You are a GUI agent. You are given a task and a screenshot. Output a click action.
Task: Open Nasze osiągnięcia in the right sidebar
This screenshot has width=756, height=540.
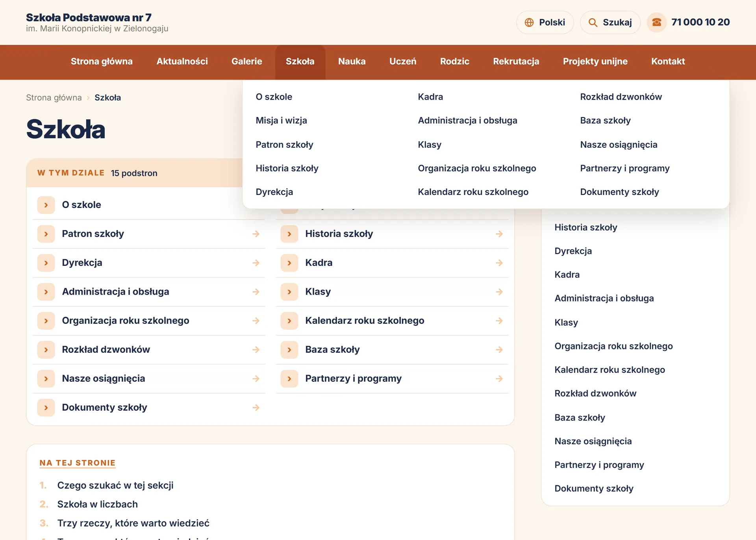click(593, 442)
